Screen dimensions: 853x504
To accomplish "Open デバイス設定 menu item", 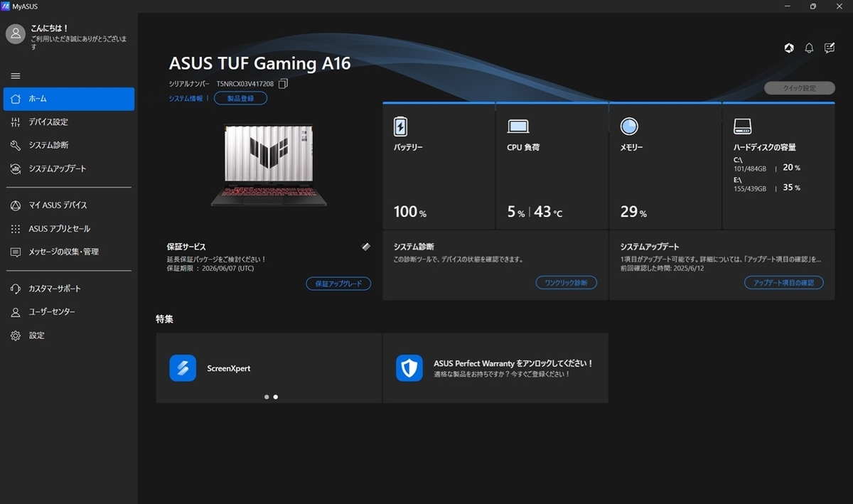I will (69, 122).
